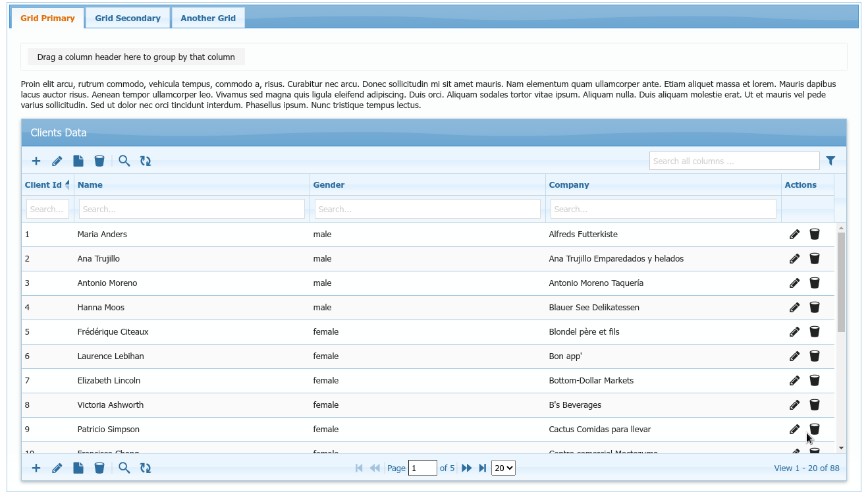Focus the Name column search filter box
The height and width of the screenshot is (504, 868).
pyautogui.click(x=192, y=210)
